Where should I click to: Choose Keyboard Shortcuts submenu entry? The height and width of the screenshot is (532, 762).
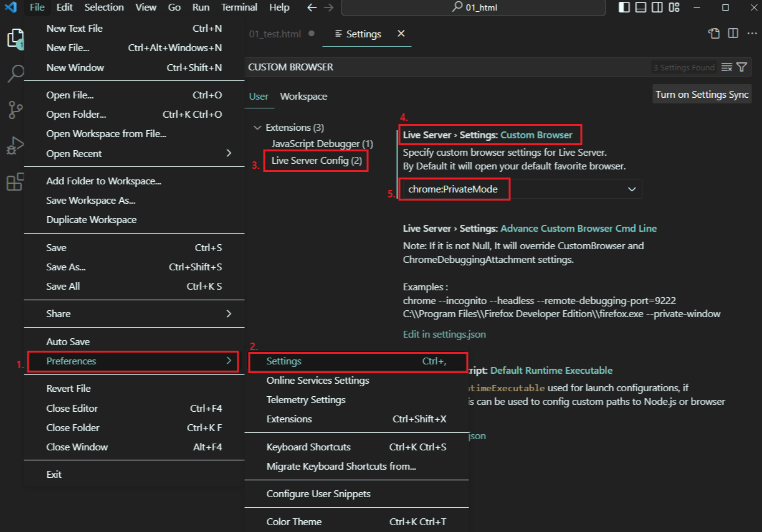[x=357, y=447]
